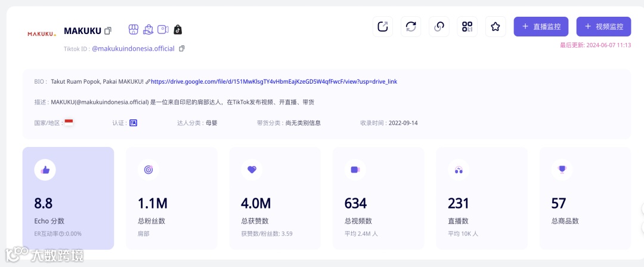Click the 描述 description sentence
Viewport: 644px width, 267px height.
183,102
